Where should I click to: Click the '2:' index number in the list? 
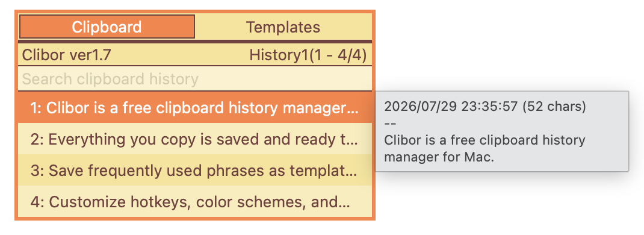pos(37,140)
